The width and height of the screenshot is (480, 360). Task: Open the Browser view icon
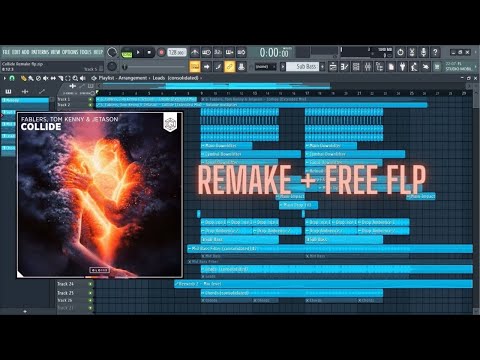379,67
